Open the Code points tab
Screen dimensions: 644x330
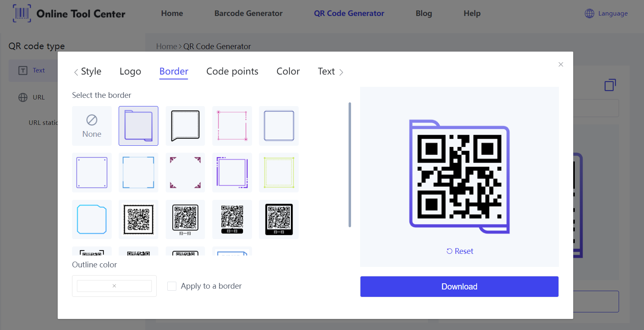pyautogui.click(x=232, y=71)
